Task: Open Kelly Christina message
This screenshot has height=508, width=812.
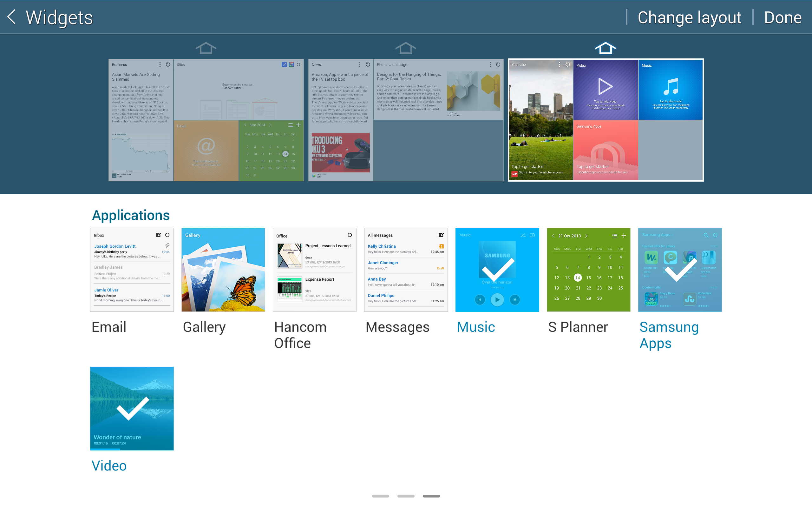Action: pos(406,249)
